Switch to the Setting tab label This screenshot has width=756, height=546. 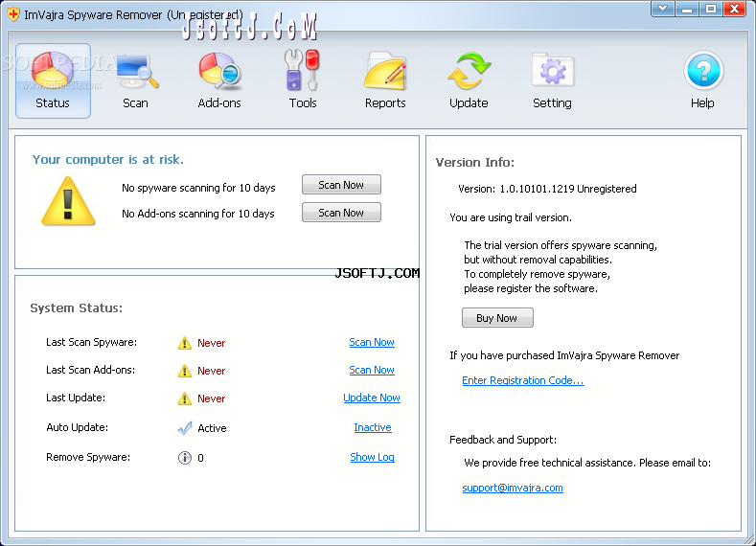click(552, 103)
